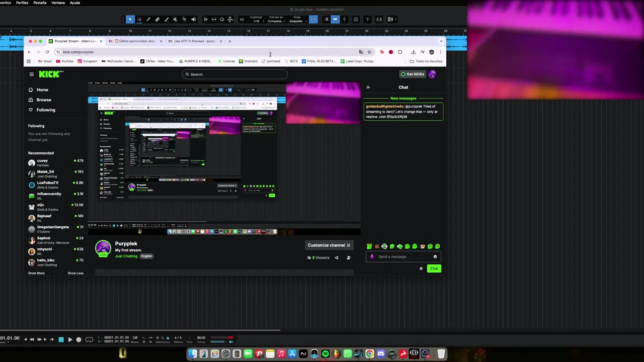
Task: Open a new Chrome tab
Action: (230, 41)
